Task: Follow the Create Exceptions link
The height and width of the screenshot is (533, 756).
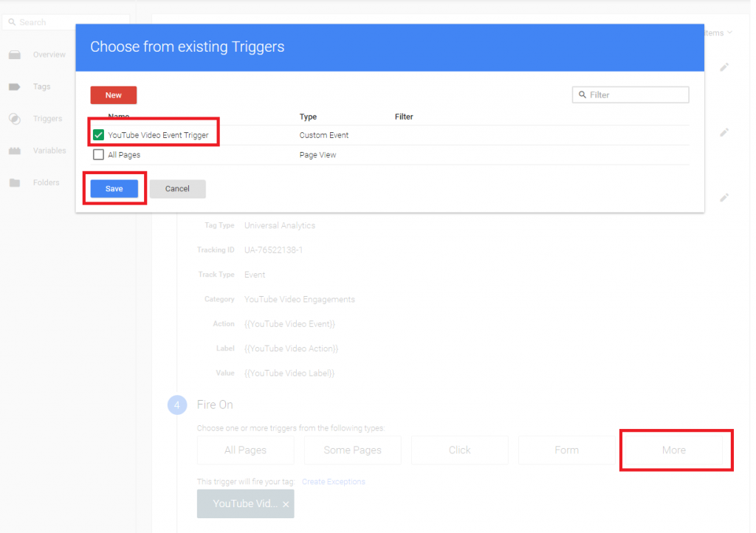Action: pos(333,481)
